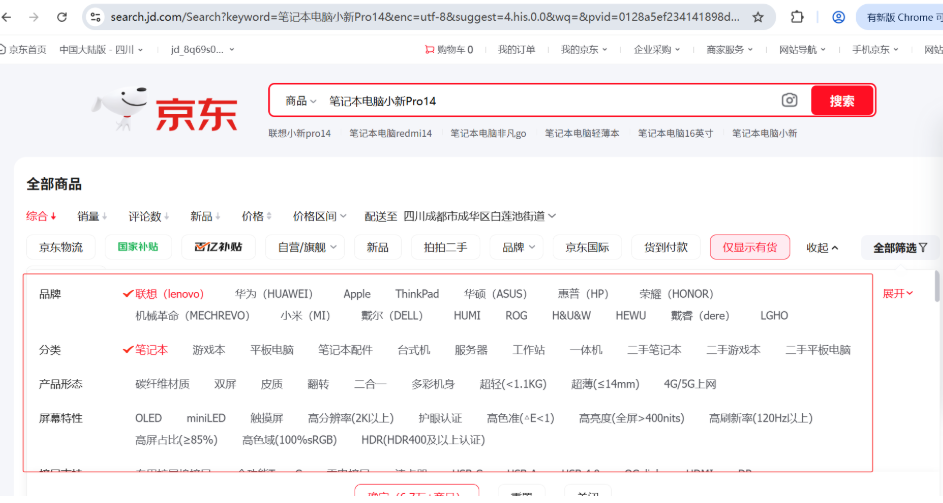Viewport: 943px width, 503px height.
Task: Sort results by 评论数
Action: pos(149,216)
